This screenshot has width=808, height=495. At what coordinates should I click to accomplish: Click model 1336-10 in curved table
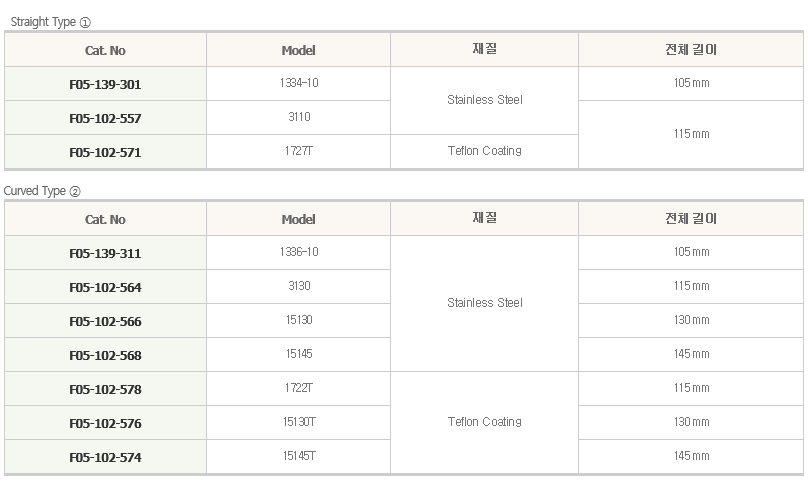click(299, 252)
